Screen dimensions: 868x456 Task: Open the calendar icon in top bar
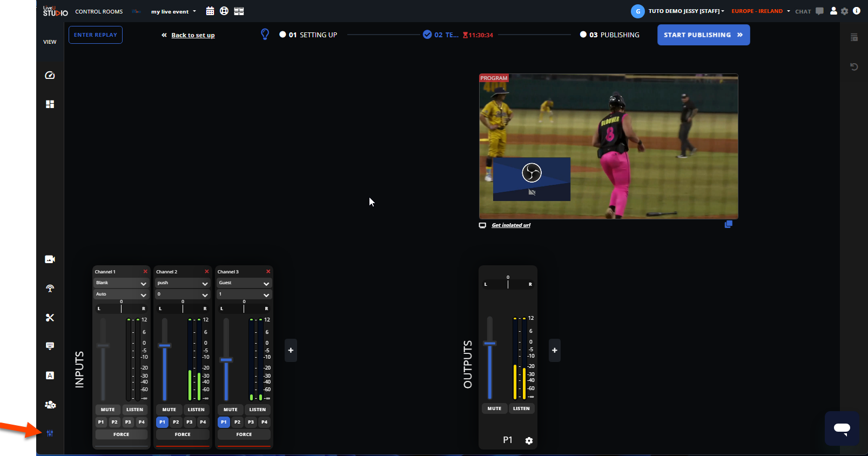pyautogui.click(x=210, y=11)
